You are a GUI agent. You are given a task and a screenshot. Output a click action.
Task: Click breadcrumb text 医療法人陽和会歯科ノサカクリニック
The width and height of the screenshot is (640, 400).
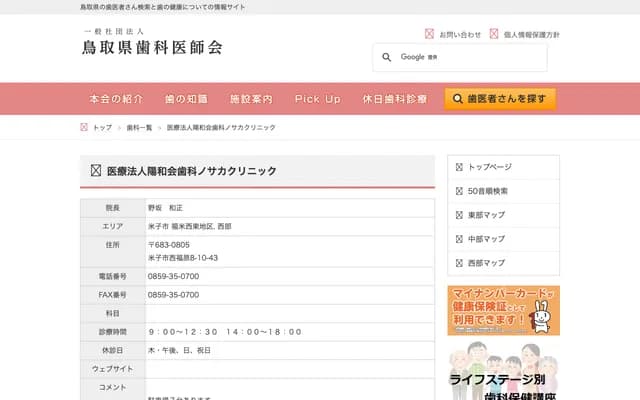221,128
